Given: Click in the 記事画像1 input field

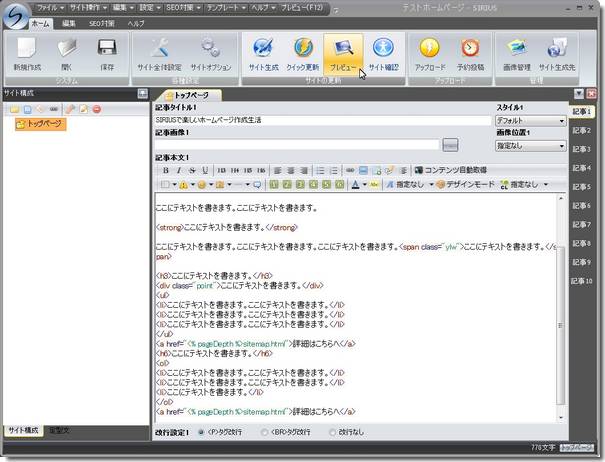Looking at the screenshot, I should pos(297,146).
